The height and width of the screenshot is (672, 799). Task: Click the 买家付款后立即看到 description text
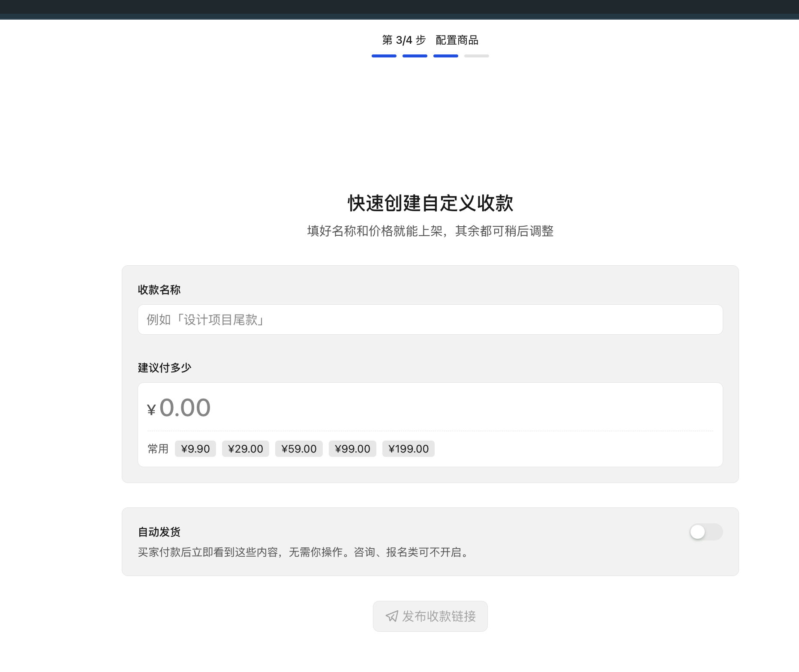(304, 552)
